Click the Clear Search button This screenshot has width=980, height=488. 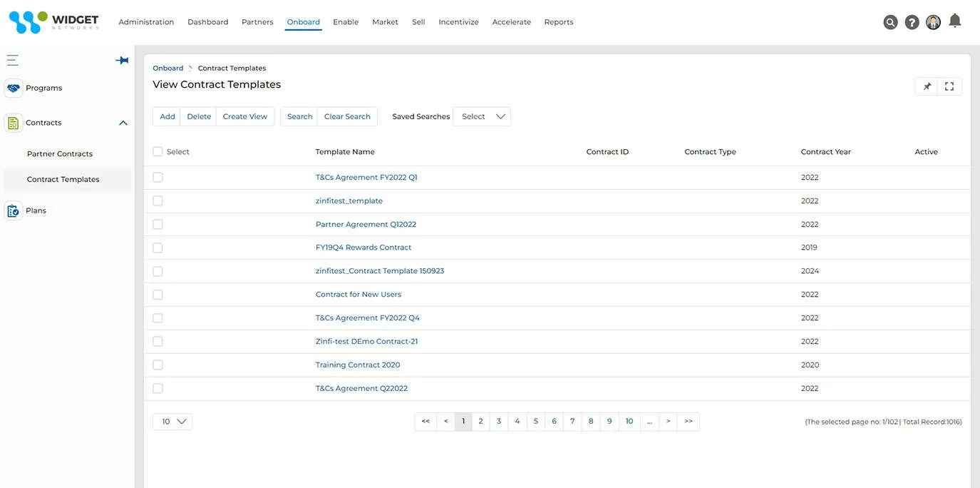tap(347, 116)
